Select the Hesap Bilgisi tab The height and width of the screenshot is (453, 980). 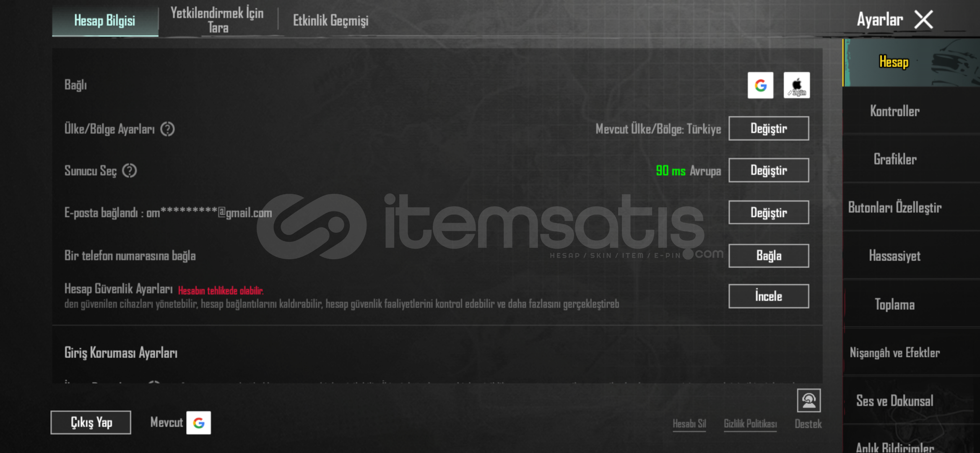coord(105,20)
